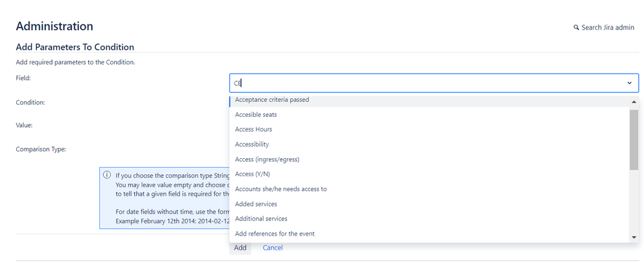This screenshot has height=275, width=644.
Task: Open the Search Jira admin link
Action: tap(604, 28)
